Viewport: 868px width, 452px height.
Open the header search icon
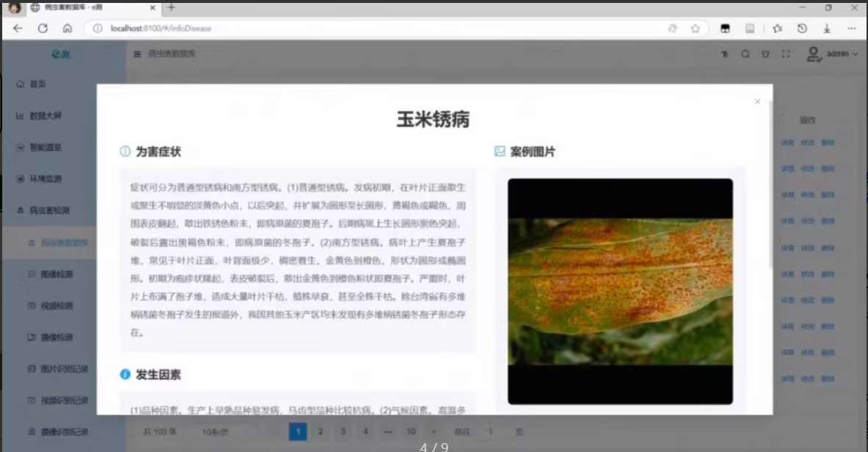pyautogui.click(x=745, y=54)
